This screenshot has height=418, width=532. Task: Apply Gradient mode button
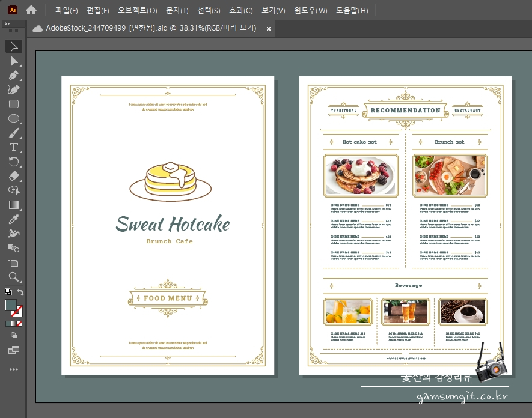coord(14,324)
